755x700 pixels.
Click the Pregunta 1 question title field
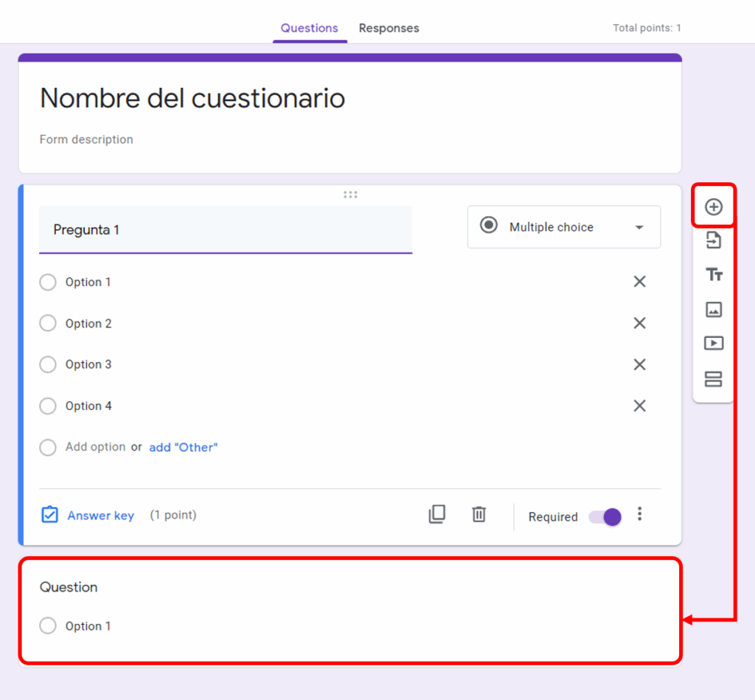pos(225,230)
